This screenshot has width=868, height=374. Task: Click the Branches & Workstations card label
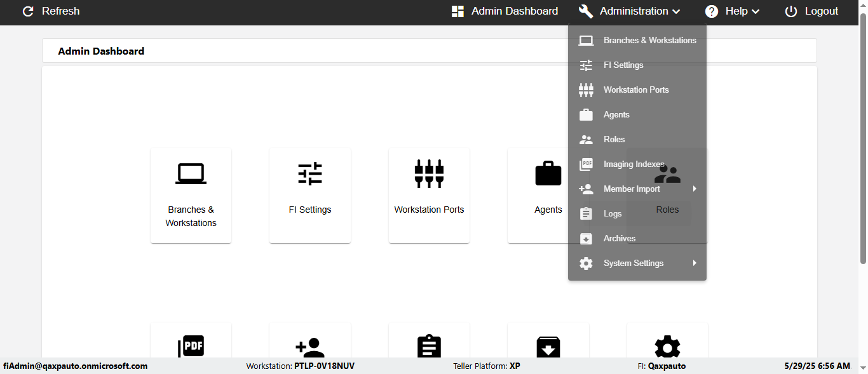[191, 217]
